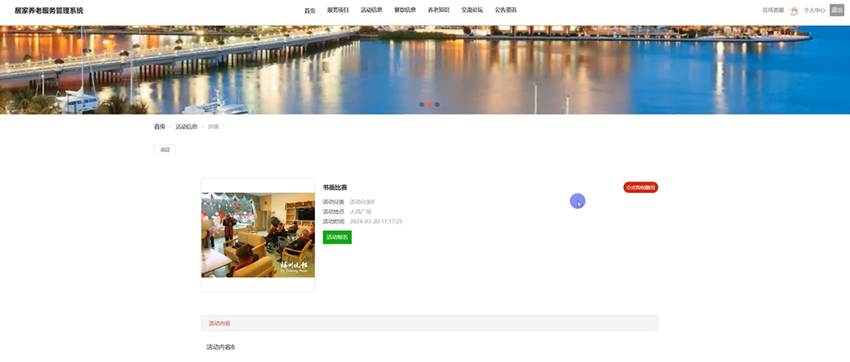The height and width of the screenshot is (362, 850).
Task: Click the site title 居家养老服务管理系统
Action: [x=49, y=10]
